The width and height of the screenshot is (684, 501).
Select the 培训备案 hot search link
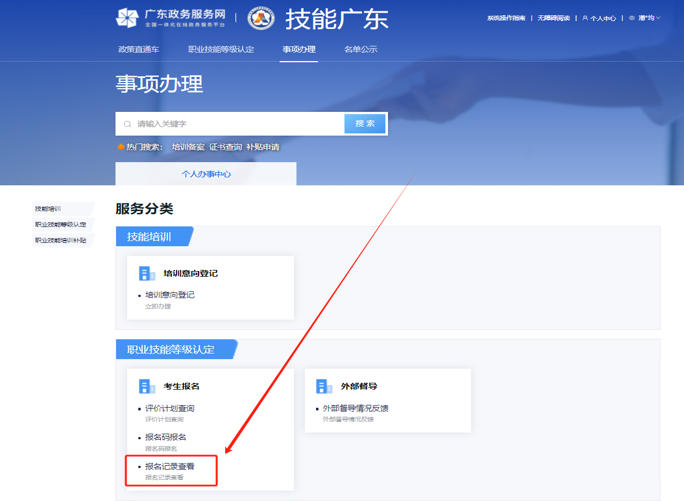187,147
